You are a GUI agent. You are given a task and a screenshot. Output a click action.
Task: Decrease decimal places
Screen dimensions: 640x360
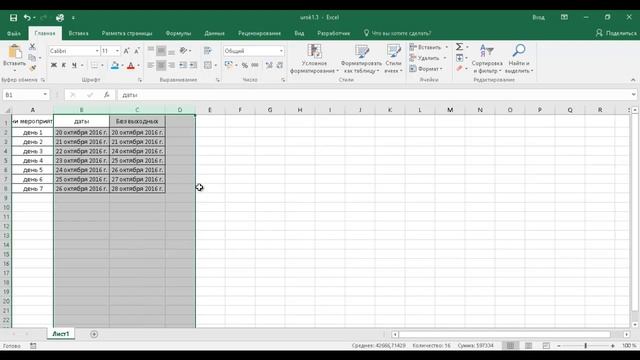point(280,65)
